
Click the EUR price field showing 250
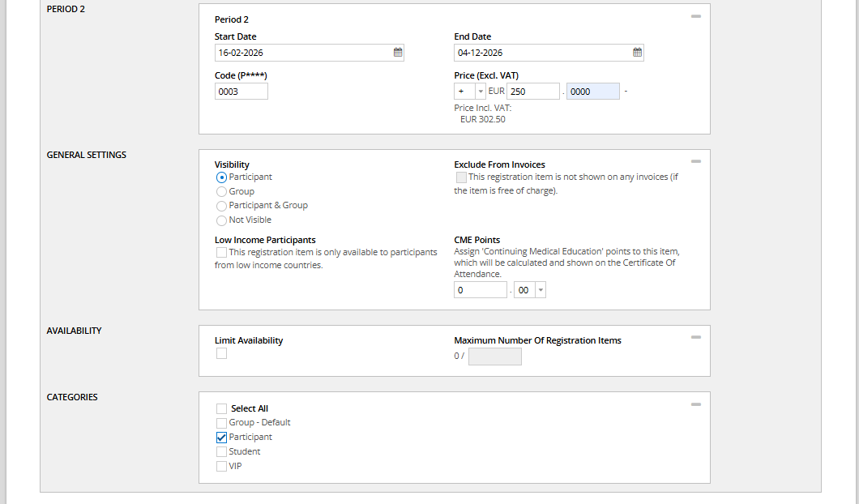tap(532, 92)
